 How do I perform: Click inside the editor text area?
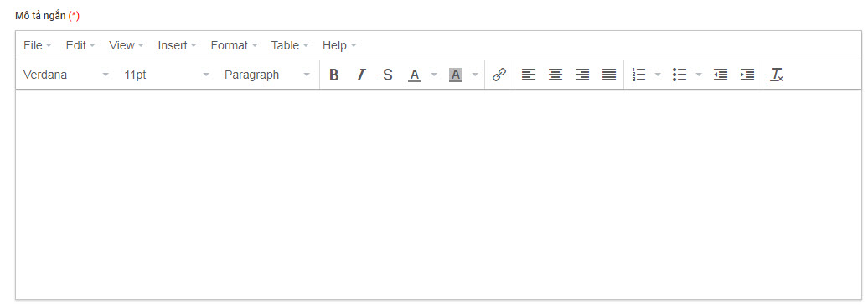(438, 194)
